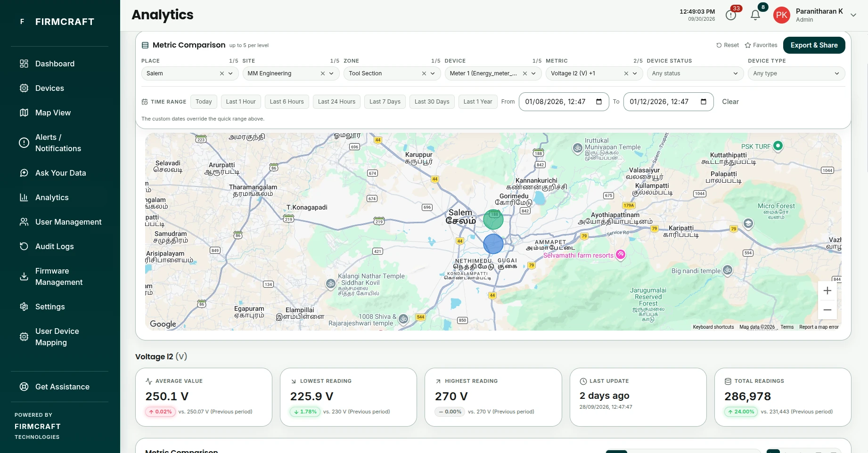Open Ask Your Data

[60, 173]
